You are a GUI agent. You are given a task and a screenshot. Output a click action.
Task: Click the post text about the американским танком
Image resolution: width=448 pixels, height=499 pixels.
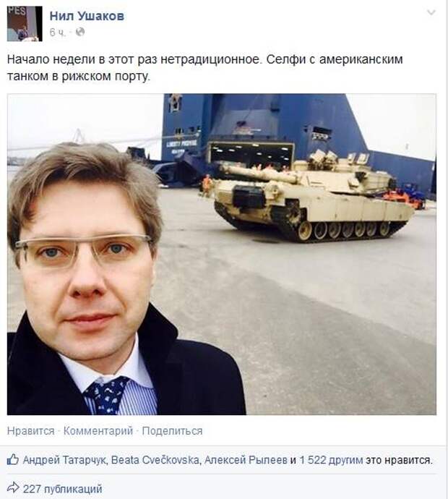coord(204,68)
